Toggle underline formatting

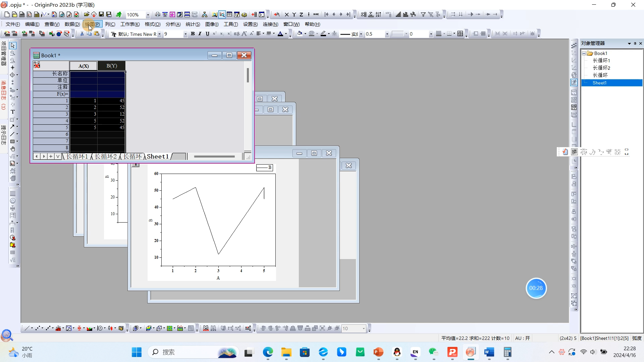tap(207, 34)
